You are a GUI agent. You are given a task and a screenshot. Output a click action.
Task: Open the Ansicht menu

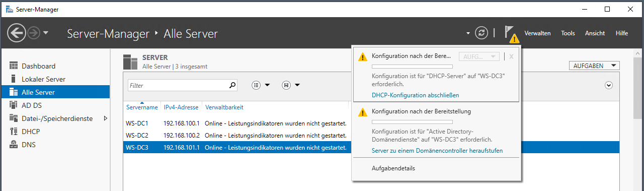coord(595,33)
